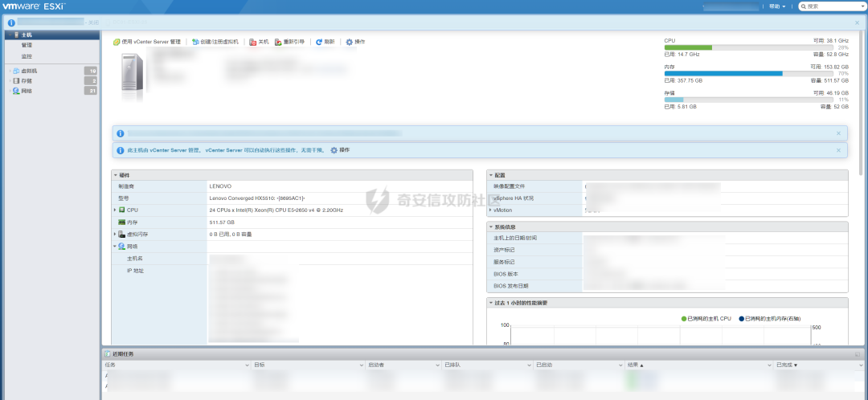Click the gear icon in vCenter banner

334,150
